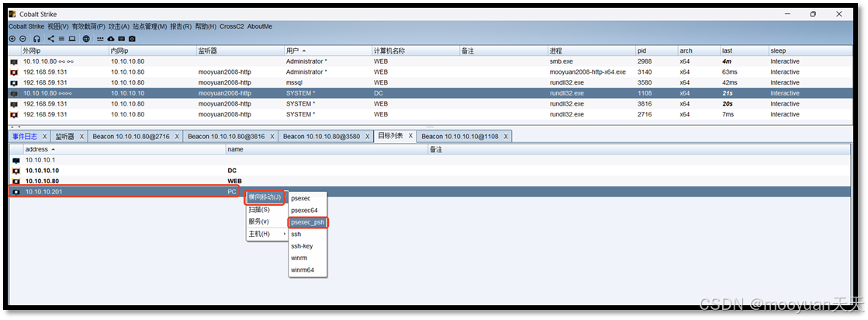Image resolution: width=868 pixels, height=320 pixels.
Task: Click the globe icon in toolbar
Action: pyautogui.click(x=86, y=39)
